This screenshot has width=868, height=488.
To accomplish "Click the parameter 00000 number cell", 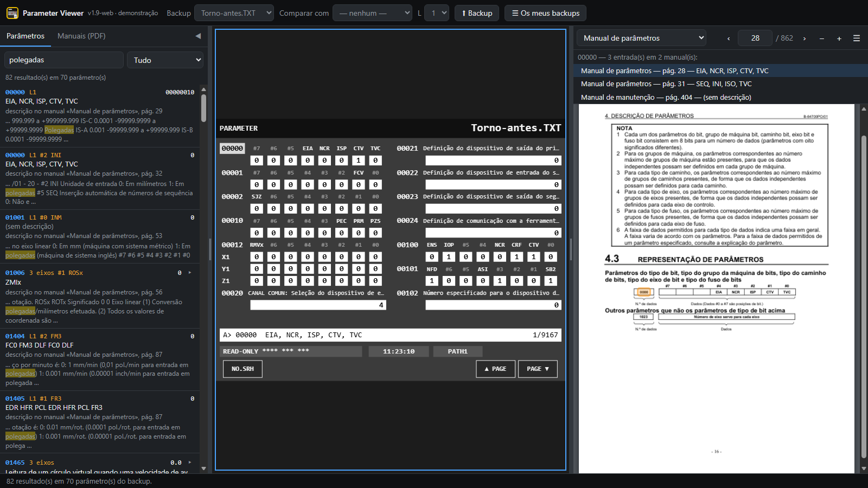I will (x=232, y=149).
